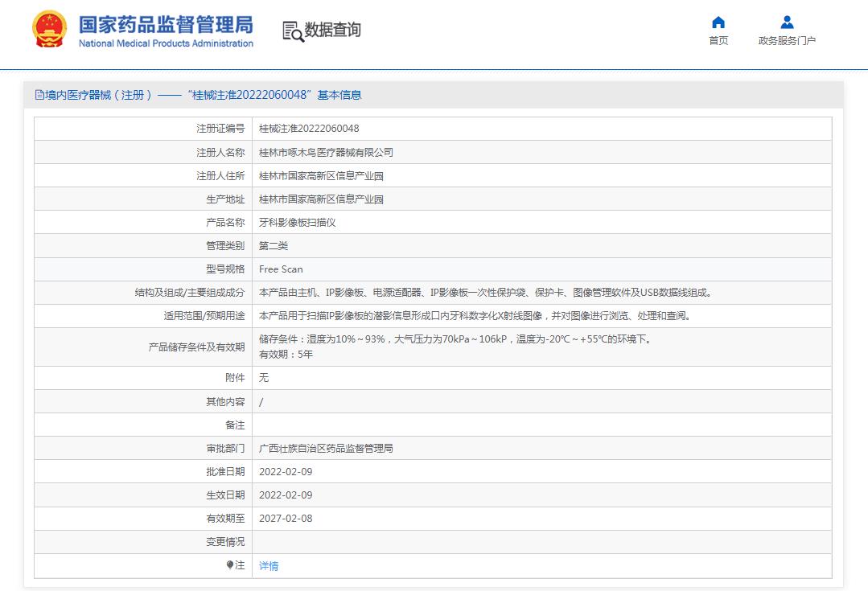The height and width of the screenshot is (591, 868).
Task: Click the 审批部门 label
Action: (225, 448)
